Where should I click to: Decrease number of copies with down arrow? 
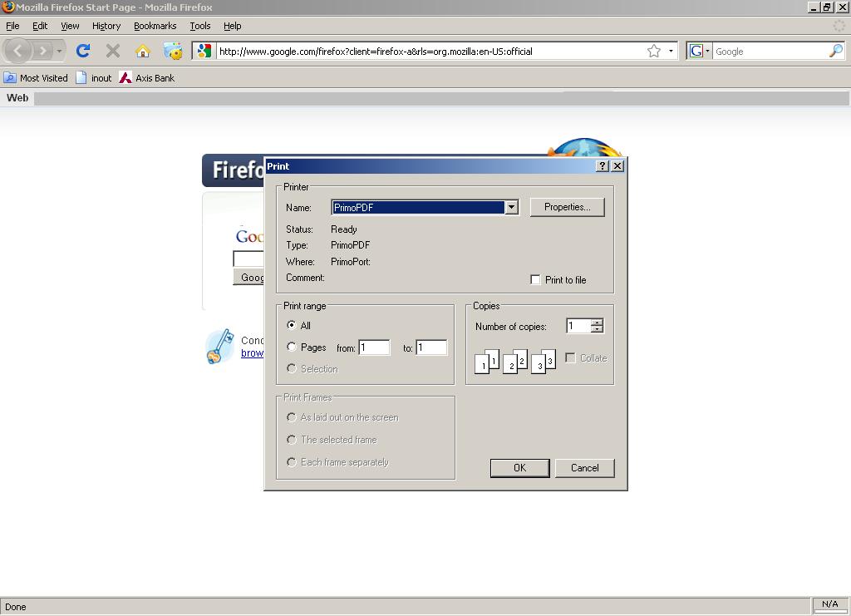597,329
